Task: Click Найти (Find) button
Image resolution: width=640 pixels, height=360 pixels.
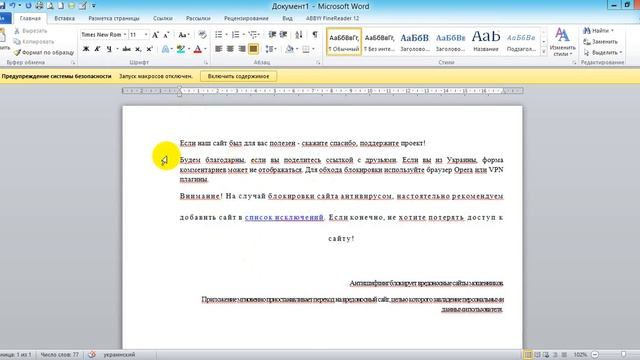Action: [599, 31]
